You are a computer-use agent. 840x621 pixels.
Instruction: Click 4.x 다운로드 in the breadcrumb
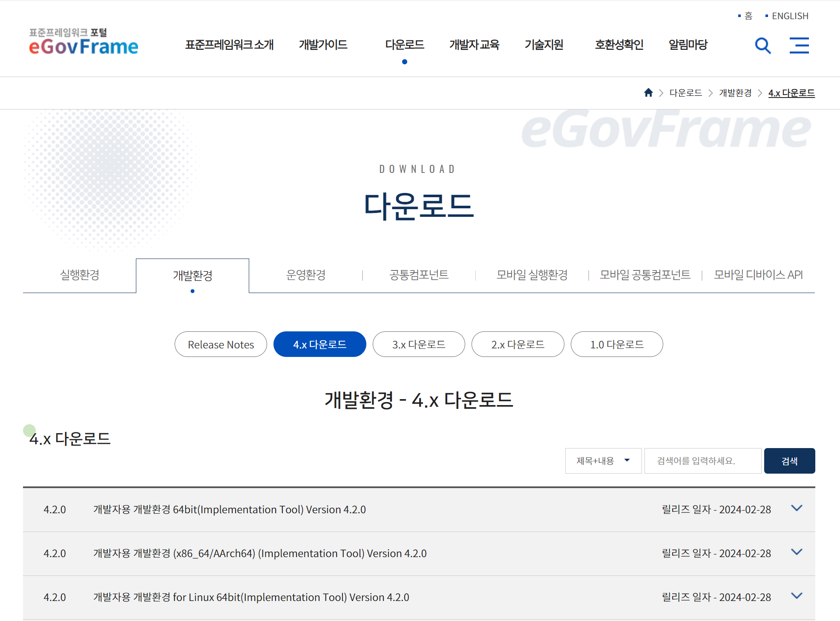click(x=791, y=93)
